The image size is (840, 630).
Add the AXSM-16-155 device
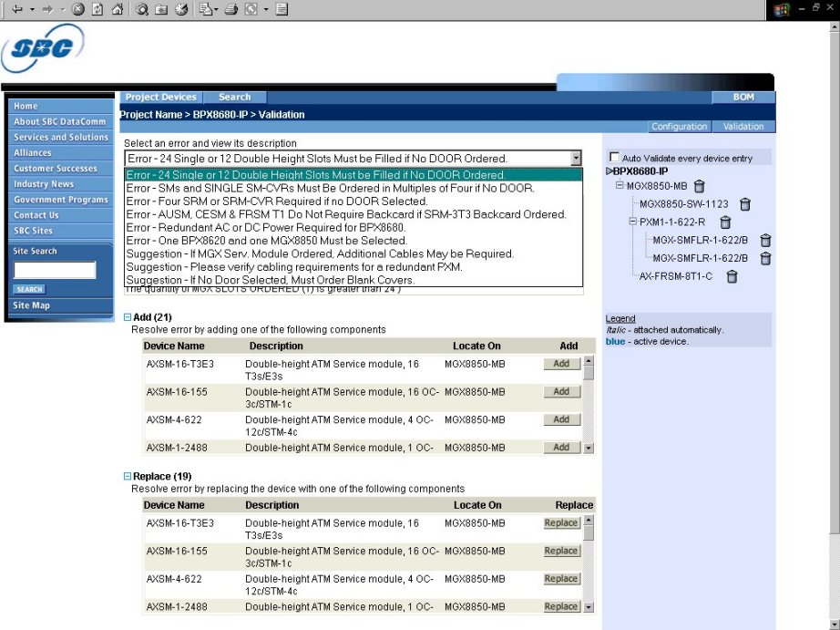pos(562,391)
